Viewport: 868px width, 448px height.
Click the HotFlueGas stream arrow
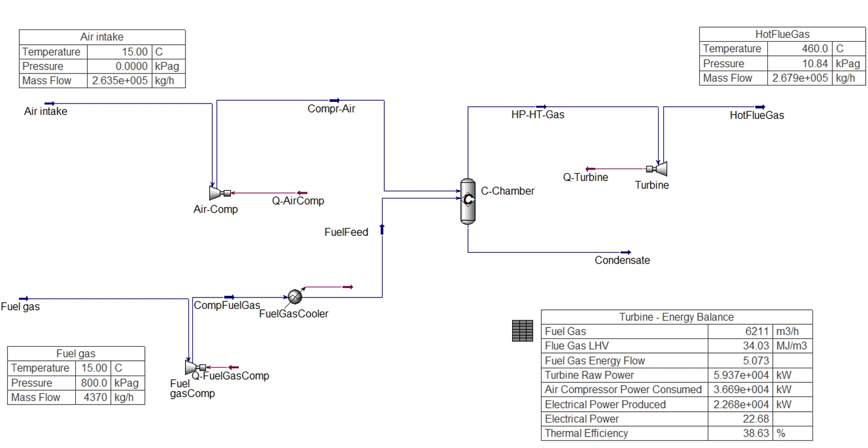pos(760,107)
